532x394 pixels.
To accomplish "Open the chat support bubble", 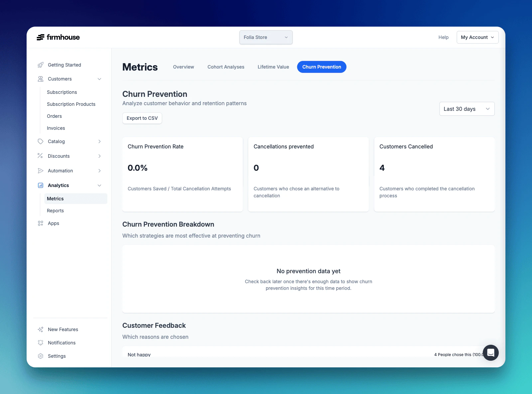I will [x=490, y=353].
